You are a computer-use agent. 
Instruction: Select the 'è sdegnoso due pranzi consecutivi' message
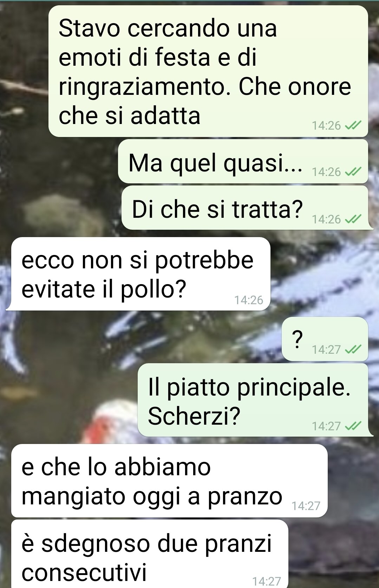149,554
